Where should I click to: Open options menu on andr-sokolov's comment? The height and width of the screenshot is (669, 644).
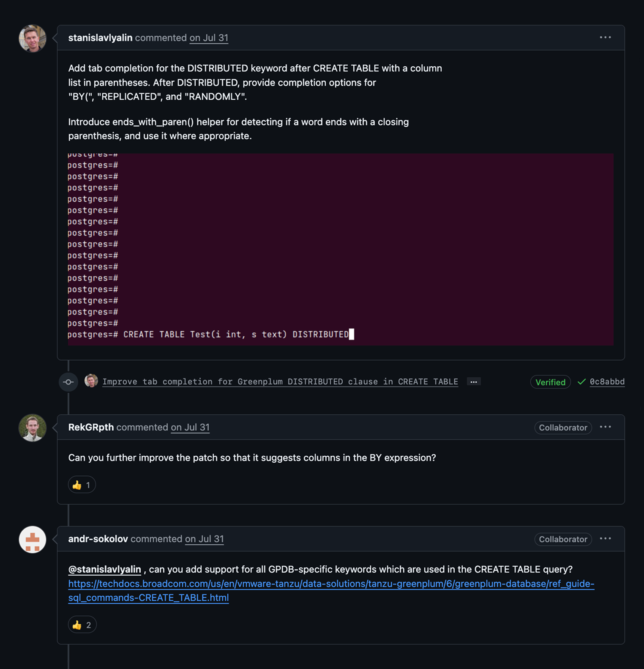[x=605, y=539]
